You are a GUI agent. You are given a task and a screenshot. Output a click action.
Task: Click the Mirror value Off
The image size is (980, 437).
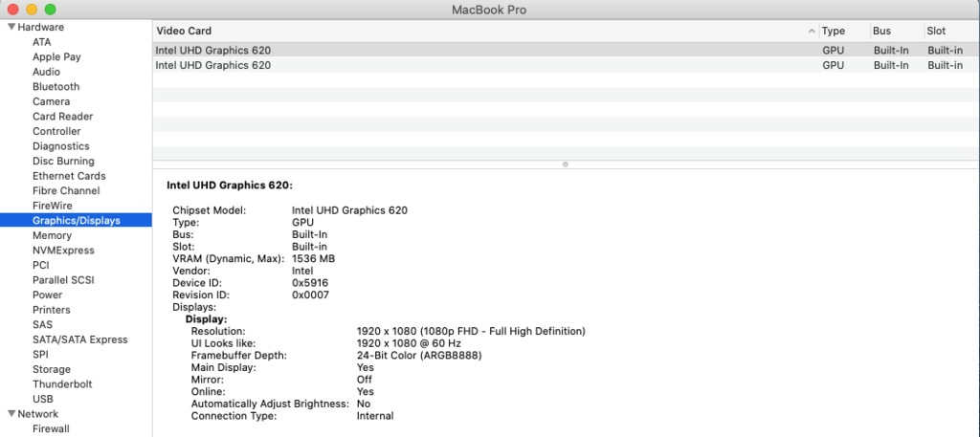coord(364,380)
